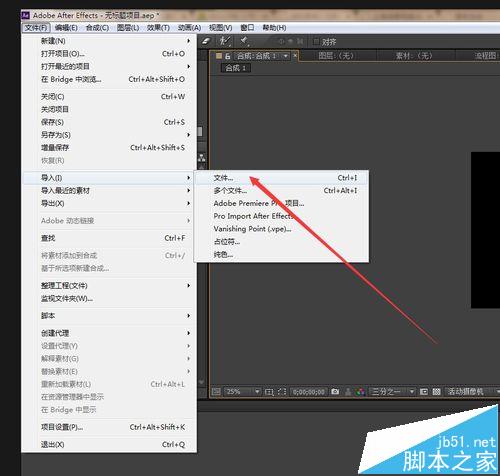The width and height of the screenshot is (500, 476).
Task: Open the 三分之一 resolution dropdown
Action: tap(392, 391)
